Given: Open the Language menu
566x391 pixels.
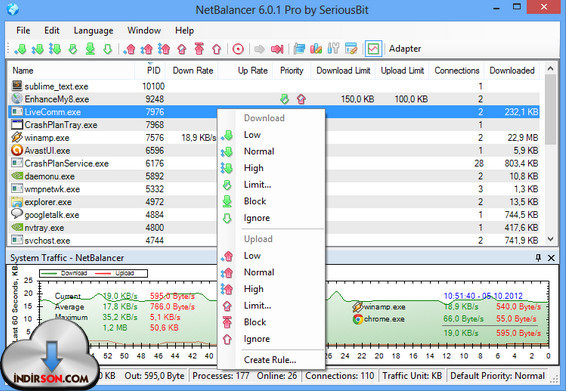Looking at the screenshot, I should 93,31.
